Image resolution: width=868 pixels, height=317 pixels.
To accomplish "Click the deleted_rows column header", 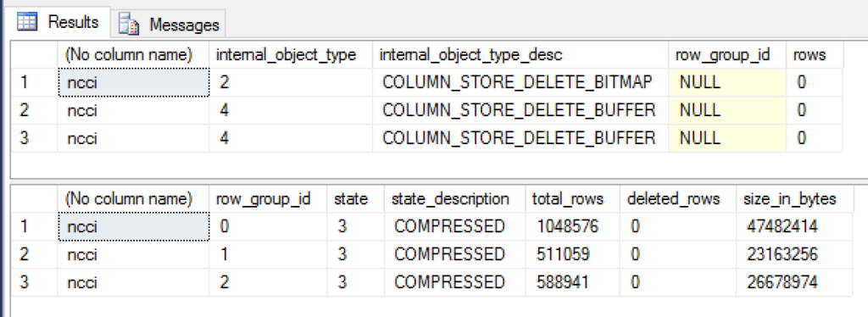I will click(x=677, y=198).
